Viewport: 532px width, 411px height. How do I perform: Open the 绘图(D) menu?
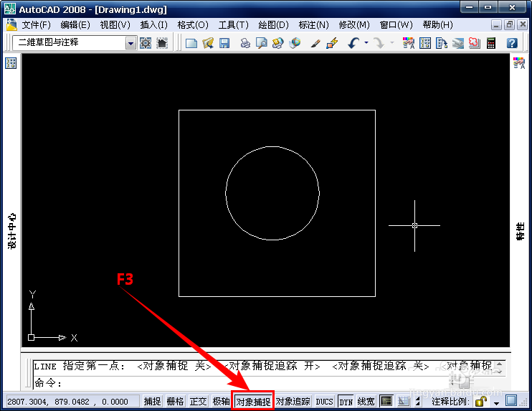(273, 25)
